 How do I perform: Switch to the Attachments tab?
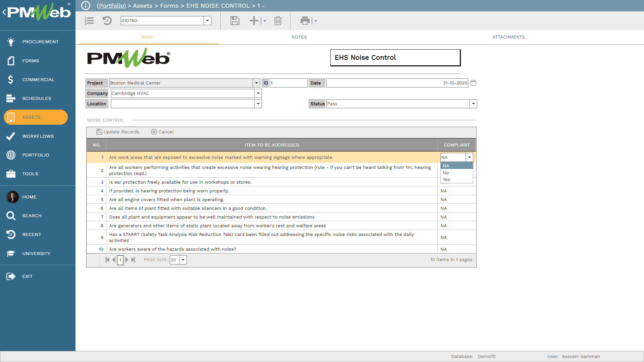(x=508, y=37)
